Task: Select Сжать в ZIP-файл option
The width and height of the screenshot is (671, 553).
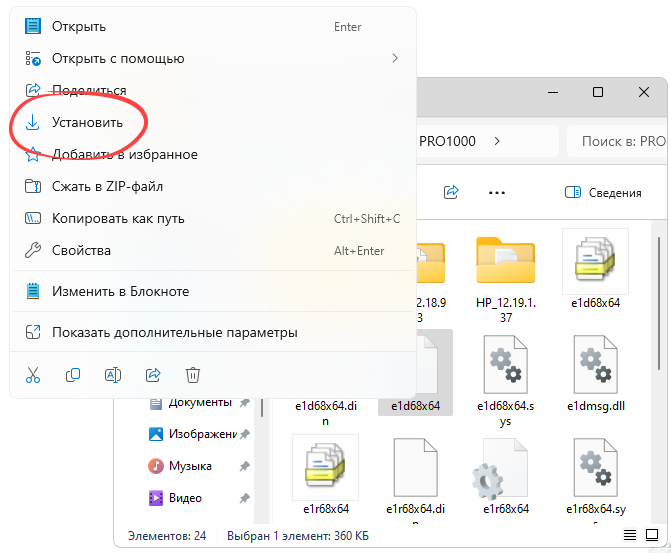Action: pyautogui.click(x=213, y=186)
